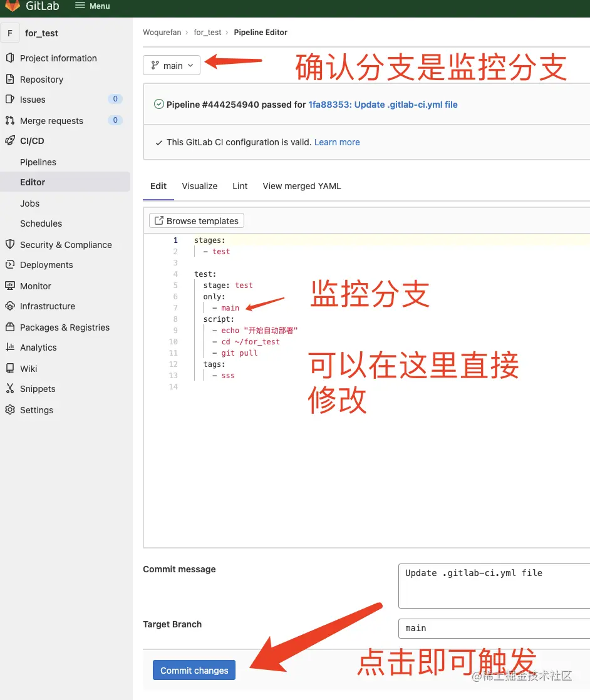Click the Packages & Registries icon
The image size is (590, 700).
click(x=10, y=327)
